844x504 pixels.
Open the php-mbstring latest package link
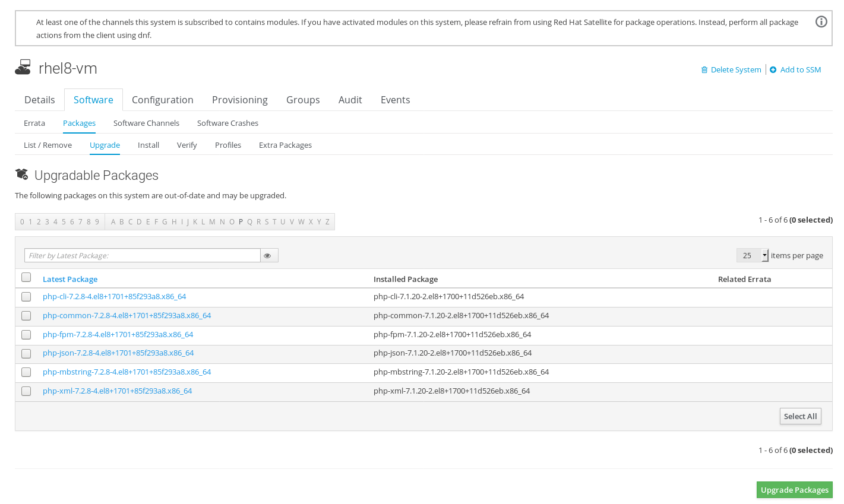[127, 372]
